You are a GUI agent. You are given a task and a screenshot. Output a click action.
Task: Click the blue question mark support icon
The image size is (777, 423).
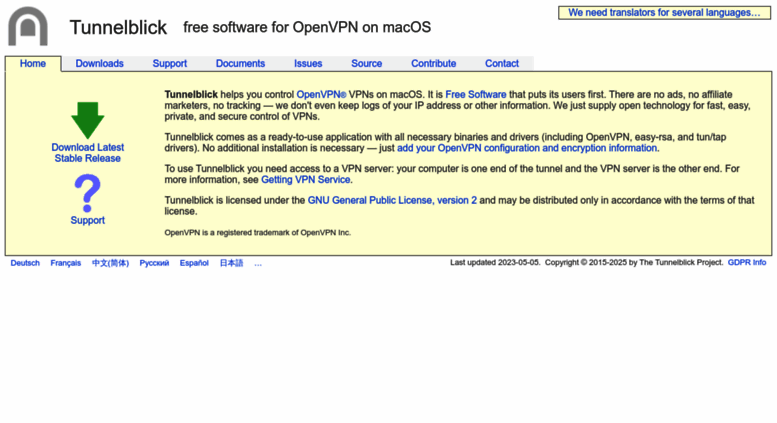tap(88, 193)
